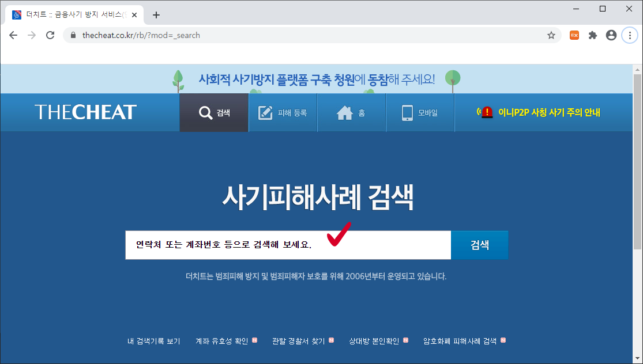Screen dimensions: 643x364
Task: Close the 더치트 browser tab
Action: (x=134, y=15)
